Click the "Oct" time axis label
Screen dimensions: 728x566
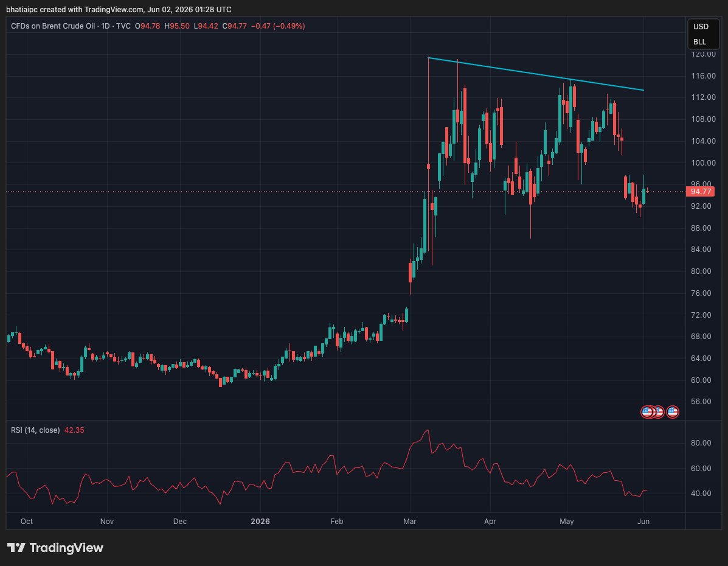(x=27, y=522)
